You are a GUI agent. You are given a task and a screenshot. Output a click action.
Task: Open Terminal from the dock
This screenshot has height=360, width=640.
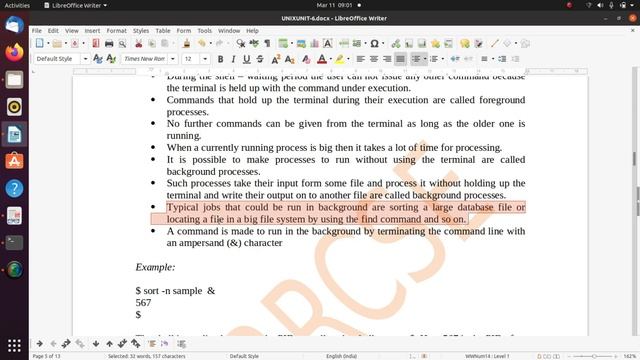(14, 242)
